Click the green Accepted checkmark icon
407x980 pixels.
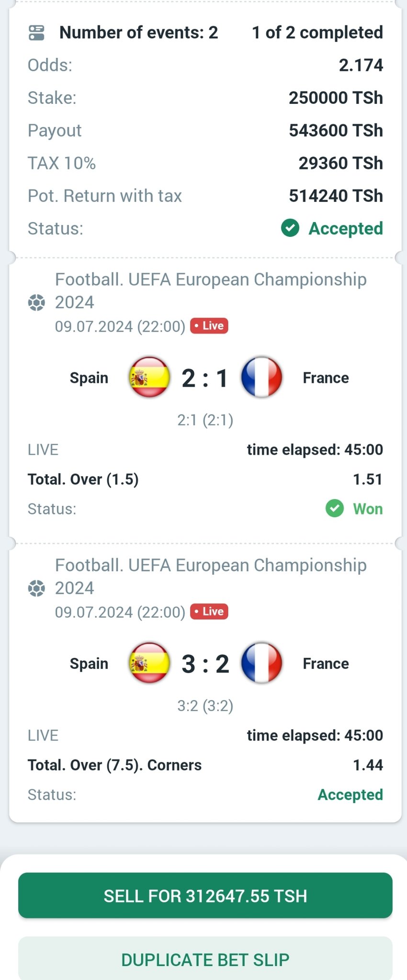290,228
